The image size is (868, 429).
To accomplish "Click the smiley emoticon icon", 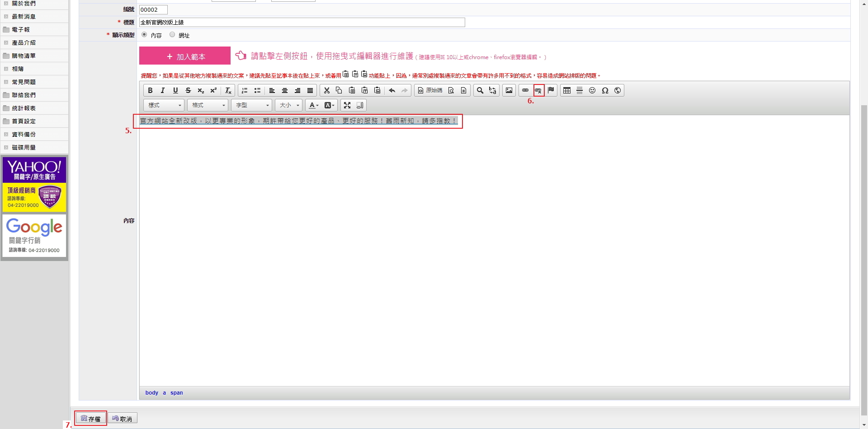I will pos(592,90).
